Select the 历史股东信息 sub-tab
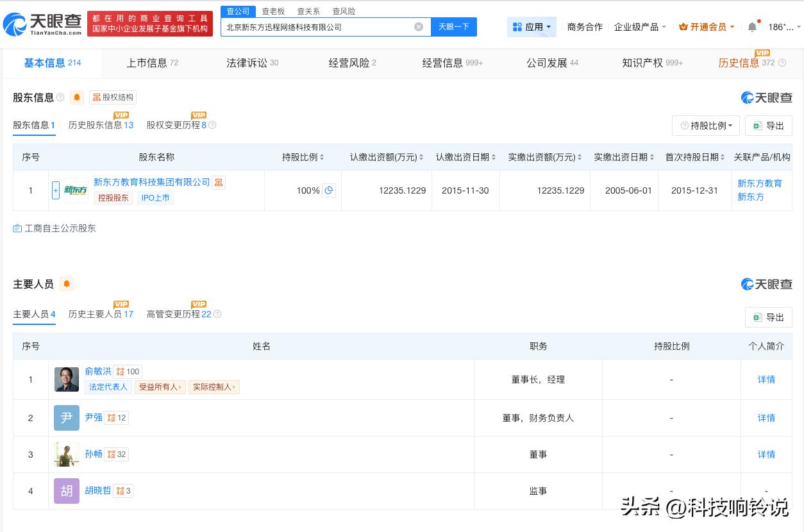Viewport: 804px width, 532px height. coord(101,125)
